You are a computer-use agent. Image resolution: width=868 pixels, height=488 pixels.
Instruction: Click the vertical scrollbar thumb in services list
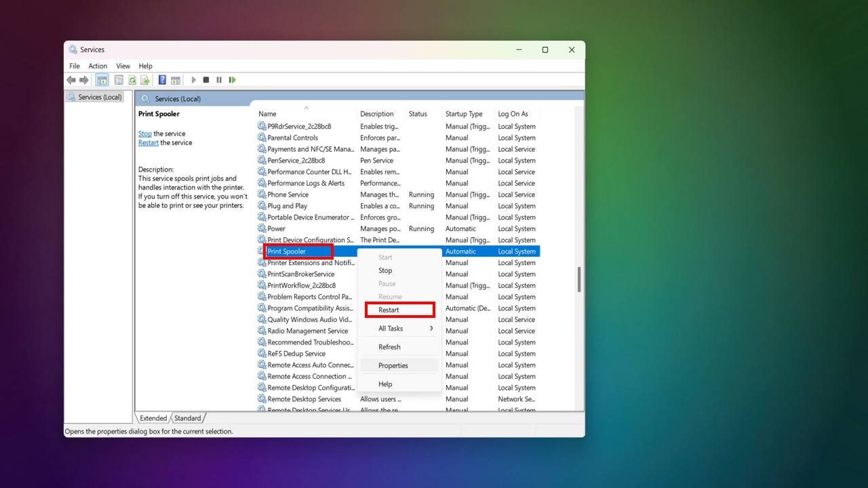[578, 279]
